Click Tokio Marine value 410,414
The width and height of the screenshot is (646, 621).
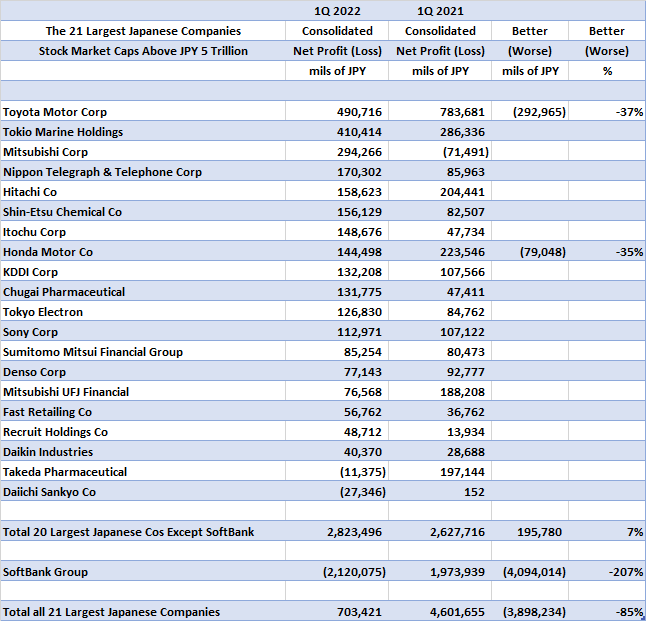359,132
